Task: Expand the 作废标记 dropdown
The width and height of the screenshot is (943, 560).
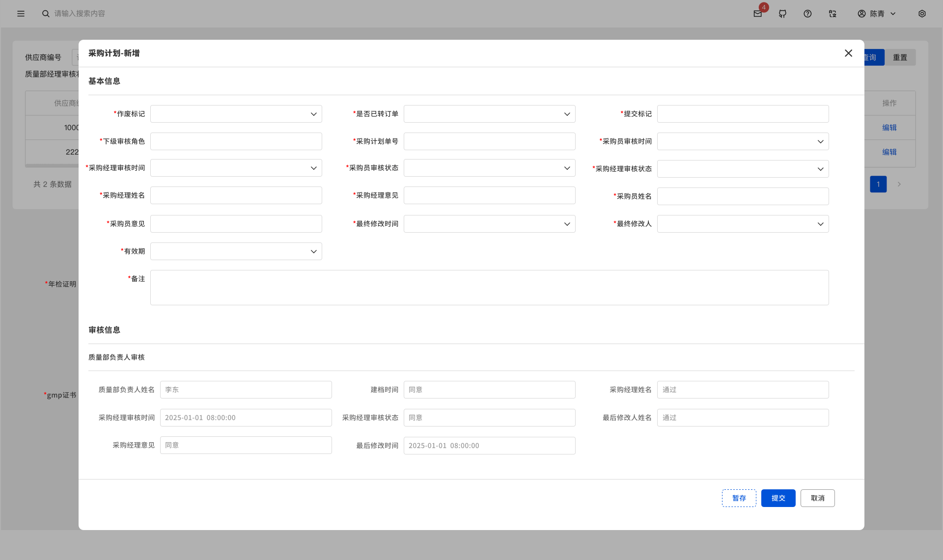Action: click(x=236, y=114)
